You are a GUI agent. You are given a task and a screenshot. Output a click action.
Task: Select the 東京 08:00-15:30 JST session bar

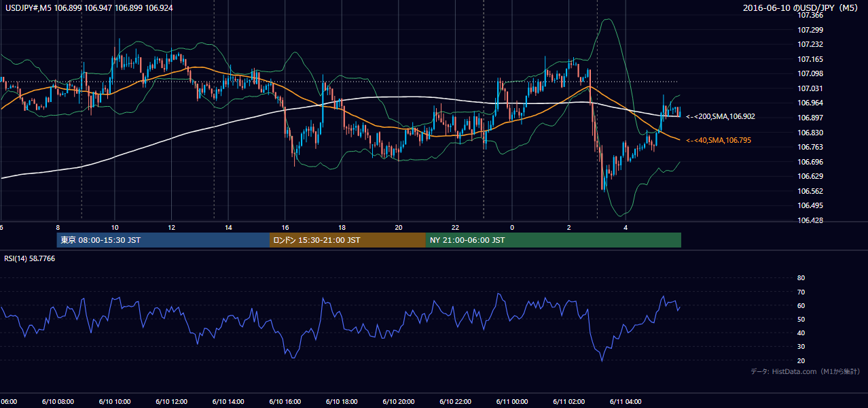click(163, 240)
